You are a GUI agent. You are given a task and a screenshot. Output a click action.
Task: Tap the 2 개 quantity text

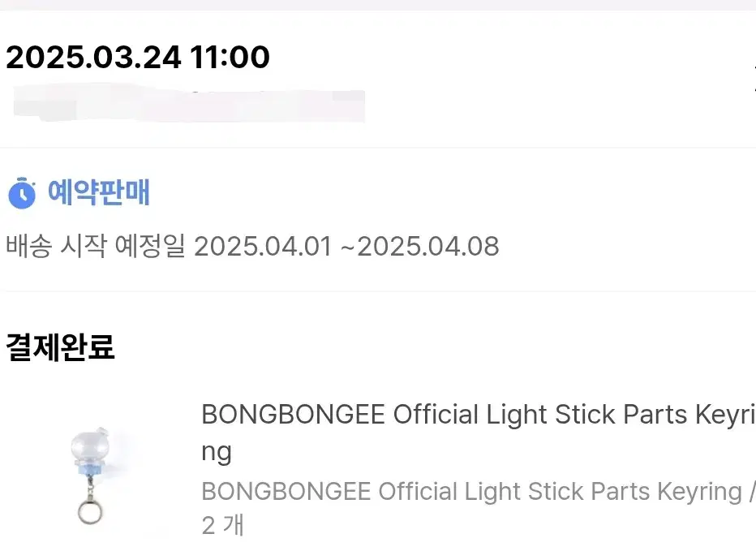[x=223, y=525]
